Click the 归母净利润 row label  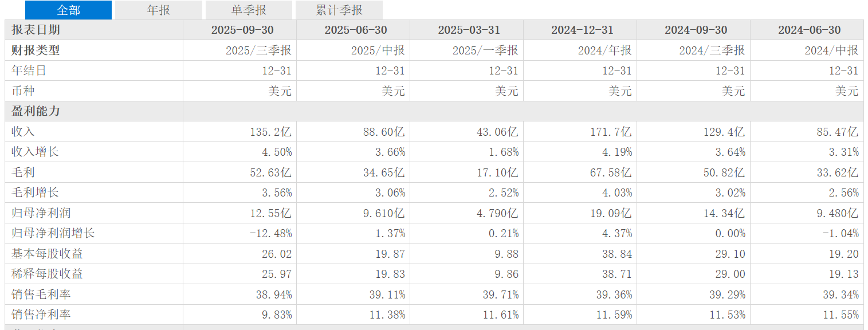click(41, 213)
